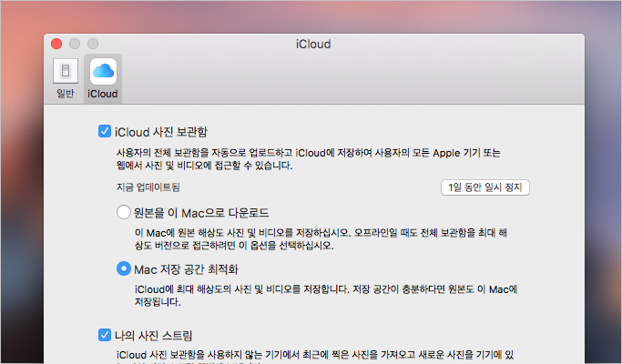Open the 일반 (General) preferences icon

click(66, 71)
